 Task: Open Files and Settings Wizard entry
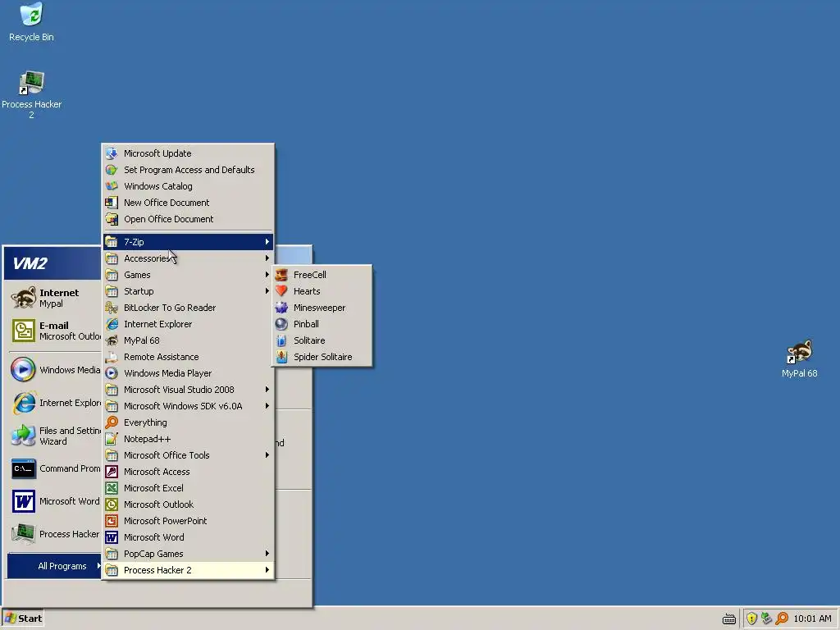point(55,436)
